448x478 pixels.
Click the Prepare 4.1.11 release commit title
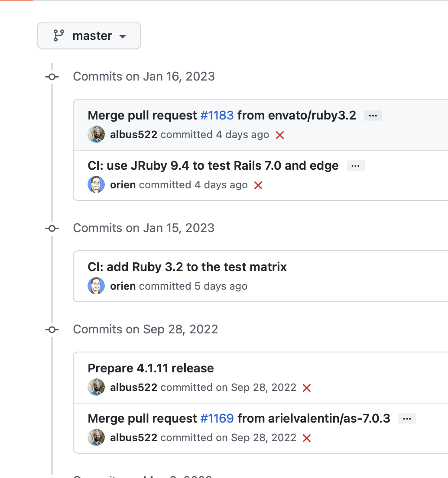point(151,368)
